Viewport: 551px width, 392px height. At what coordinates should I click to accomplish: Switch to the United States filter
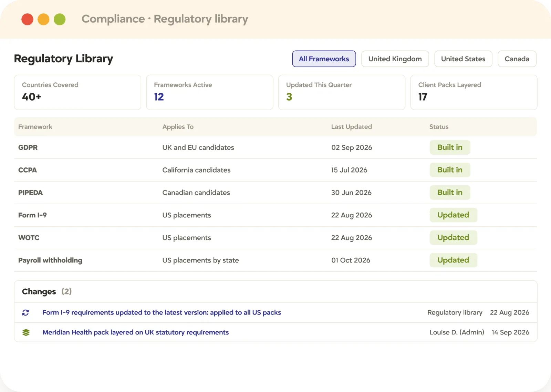[463, 59]
